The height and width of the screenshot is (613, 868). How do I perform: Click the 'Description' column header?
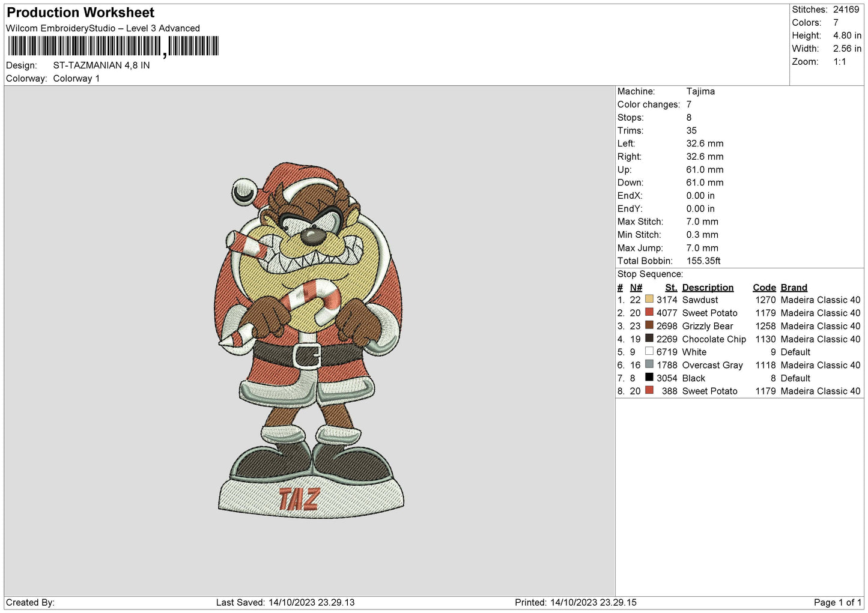click(x=708, y=288)
